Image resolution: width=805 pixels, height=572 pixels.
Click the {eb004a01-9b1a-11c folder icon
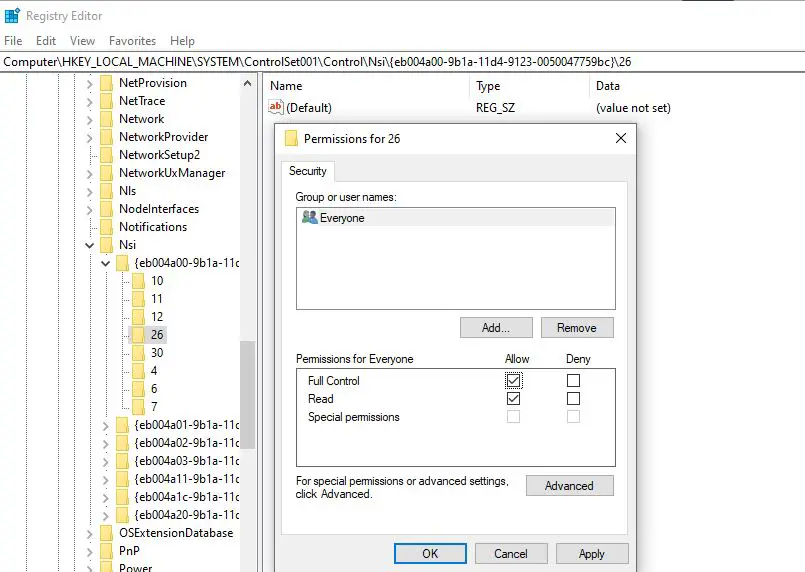[x=122, y=425]
